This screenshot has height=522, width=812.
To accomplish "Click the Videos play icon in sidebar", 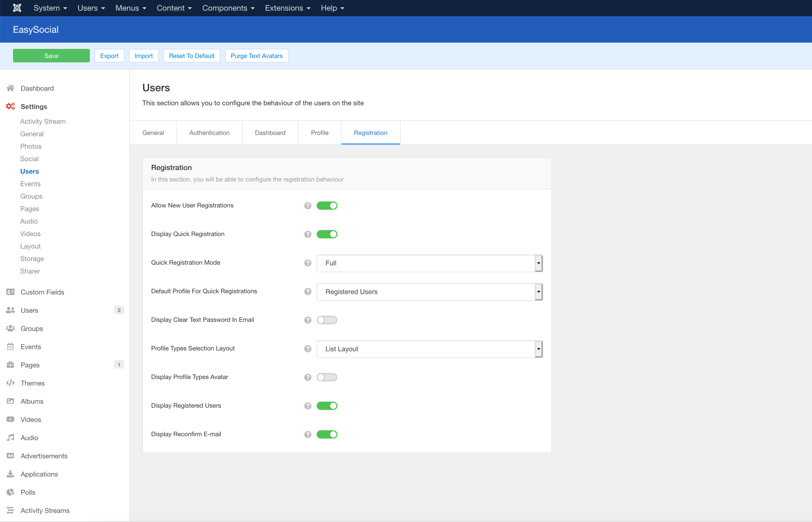I will coord(10,420).
